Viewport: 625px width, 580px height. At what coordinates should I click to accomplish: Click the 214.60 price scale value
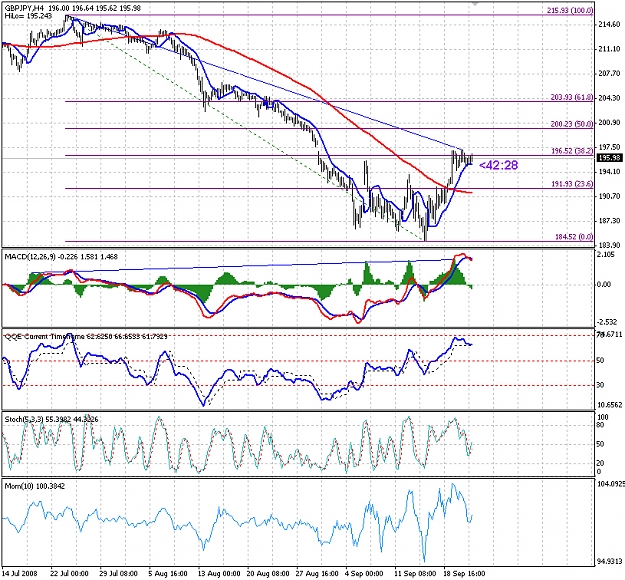(609, 25)
